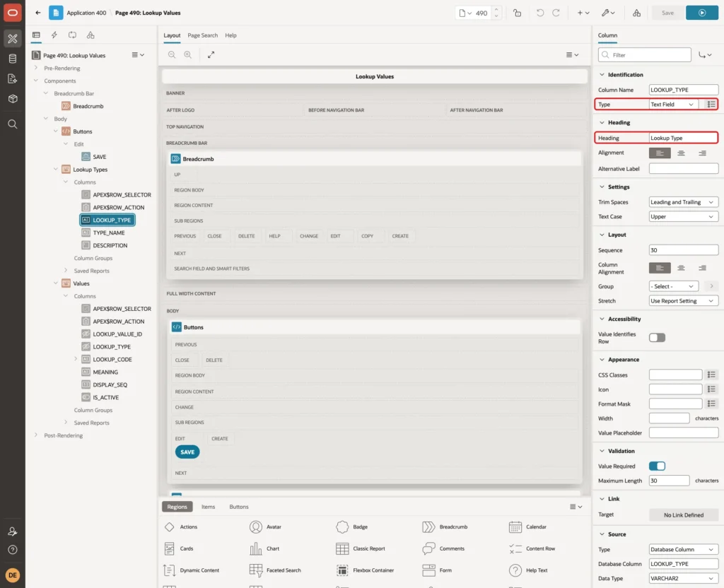Set Heading Alignment to center
Image resolution: width=724 pixels, height=588 pixels.
[681, 153]
